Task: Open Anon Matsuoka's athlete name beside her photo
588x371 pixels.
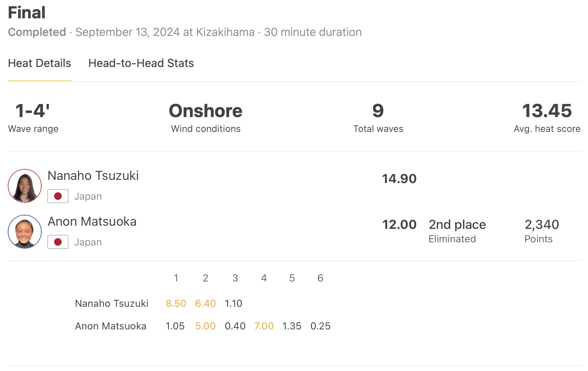Action: point(92,221)
